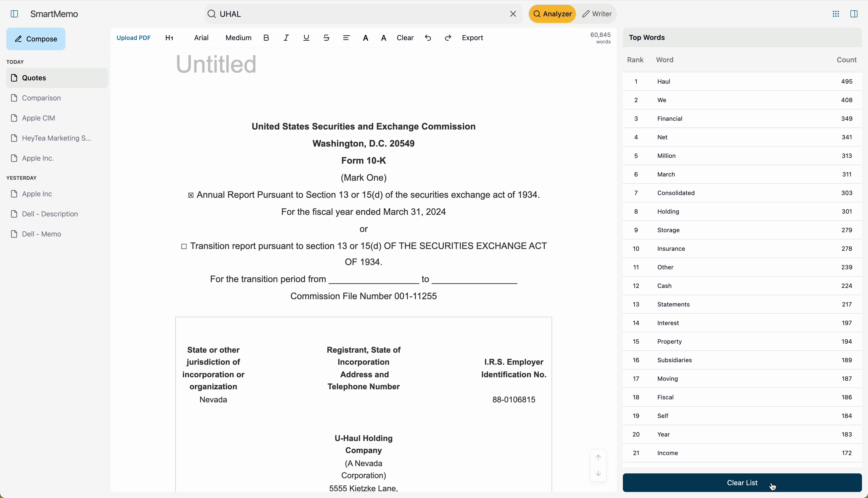
Task: Select the word Financial in Top Words
Action: pos(670,119)
